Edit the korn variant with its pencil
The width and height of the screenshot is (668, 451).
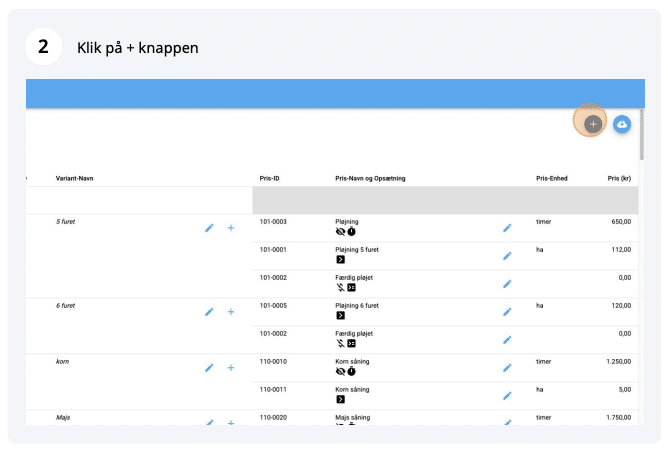[209, 368]
